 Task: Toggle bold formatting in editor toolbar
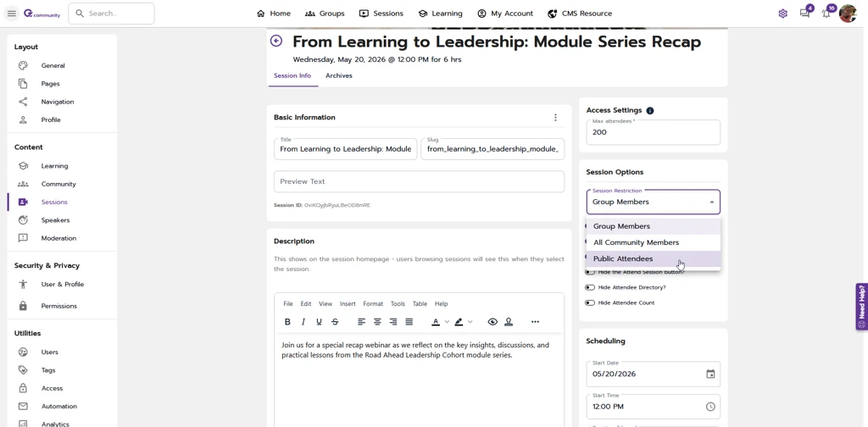click(x=287, y=322)
